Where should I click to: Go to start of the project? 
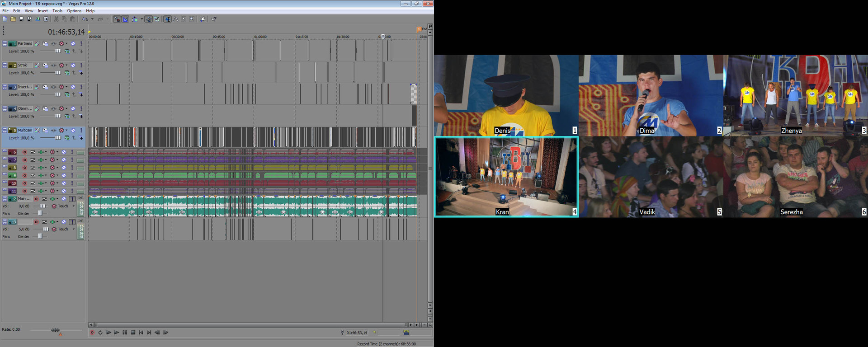(x=141, y=333)
